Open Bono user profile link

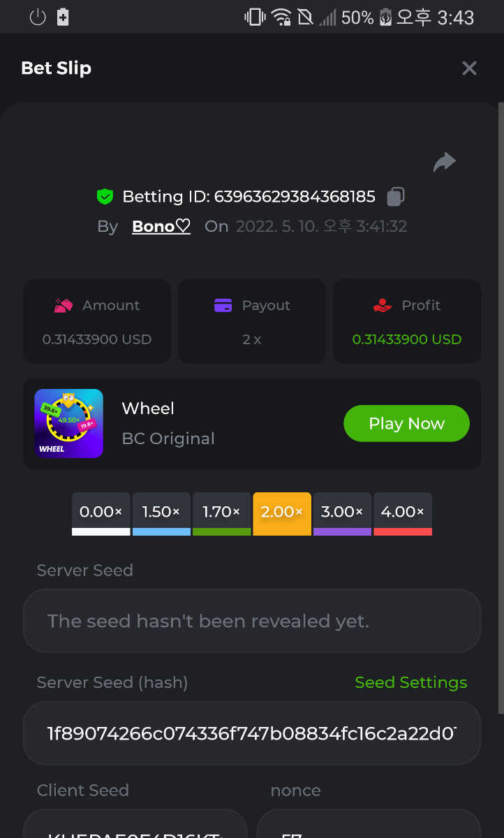coord(161,226)
